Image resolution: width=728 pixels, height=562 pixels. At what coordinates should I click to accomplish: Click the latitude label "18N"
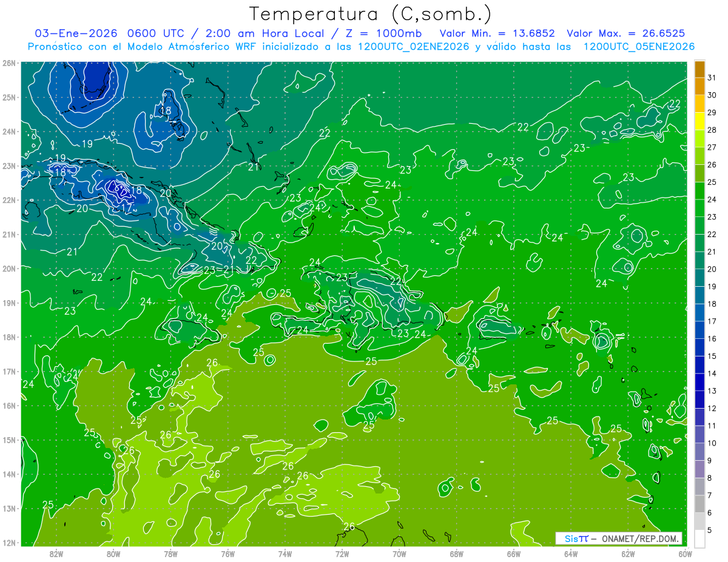pyautogui.click(x=9, y=337)
